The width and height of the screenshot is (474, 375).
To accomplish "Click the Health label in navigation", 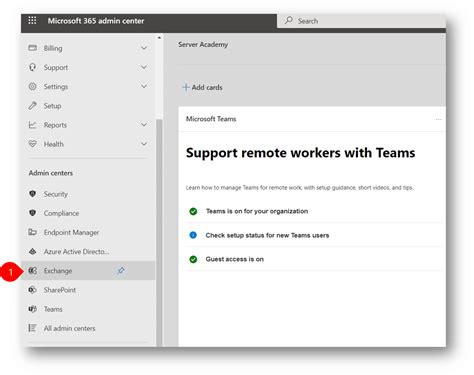I will (x=54, y=144).
